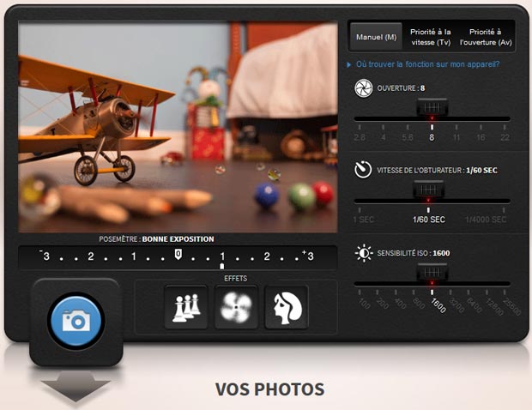Click the 'EFFETS' heading
Screen dimensions: 532x410
[235, 279]
